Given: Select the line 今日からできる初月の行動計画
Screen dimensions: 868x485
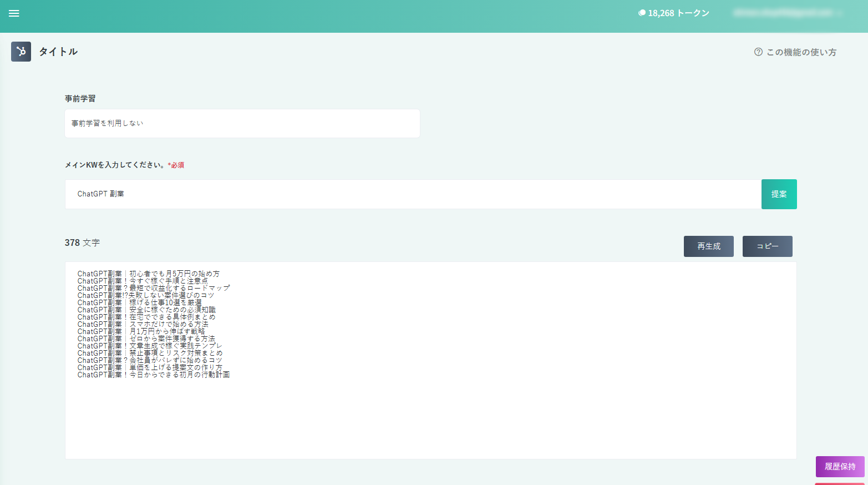Looking at the screenshot, I should click(154, 375).
